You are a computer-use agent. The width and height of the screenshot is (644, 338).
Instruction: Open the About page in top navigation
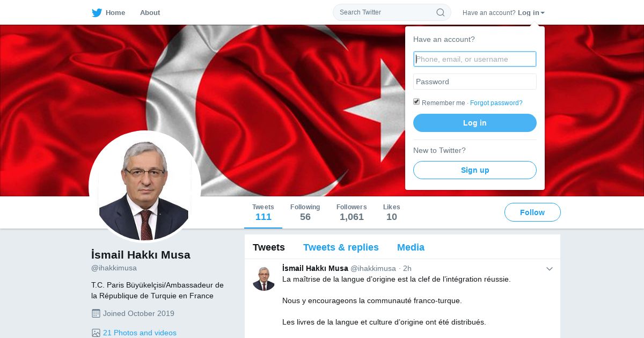pyautogui.click(x=150, y=13)
